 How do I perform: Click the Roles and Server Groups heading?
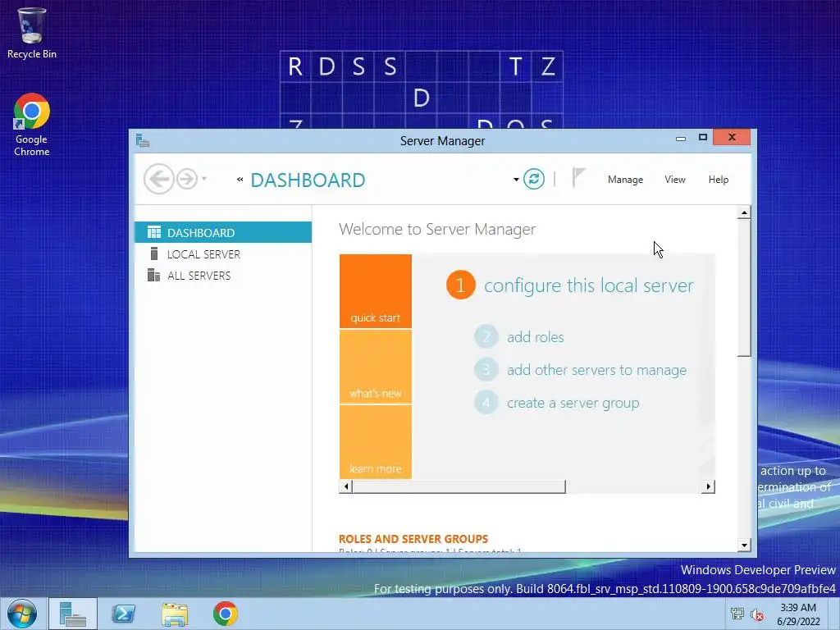pos(413,539)
